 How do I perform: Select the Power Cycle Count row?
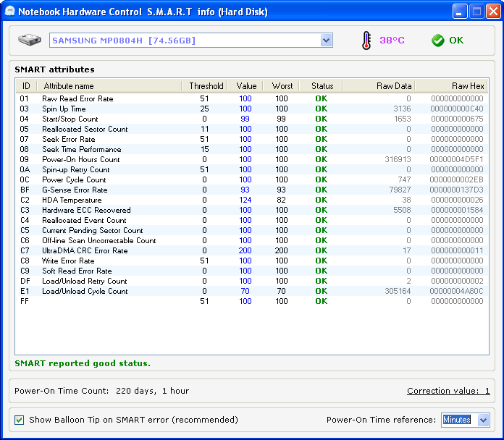click(252, 179)
